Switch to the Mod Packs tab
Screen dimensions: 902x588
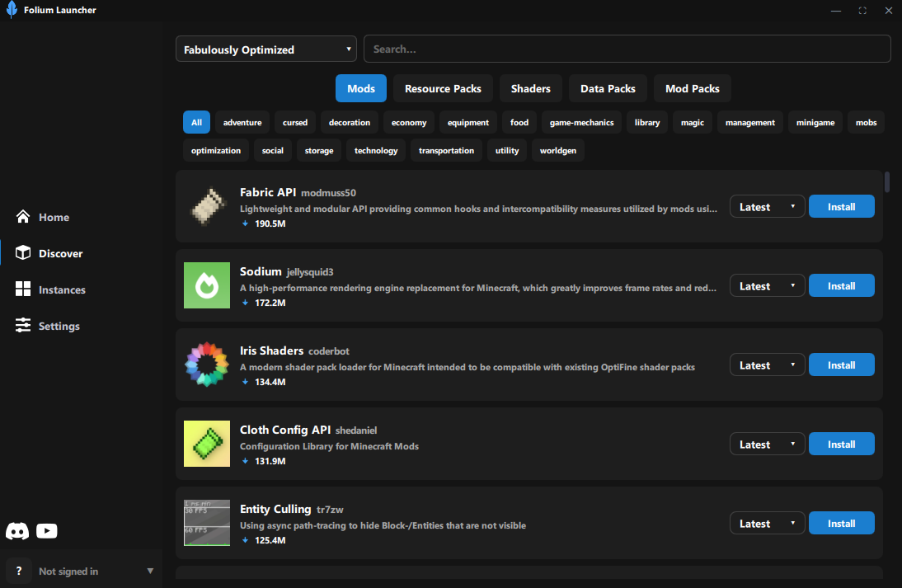coord(692,88)
